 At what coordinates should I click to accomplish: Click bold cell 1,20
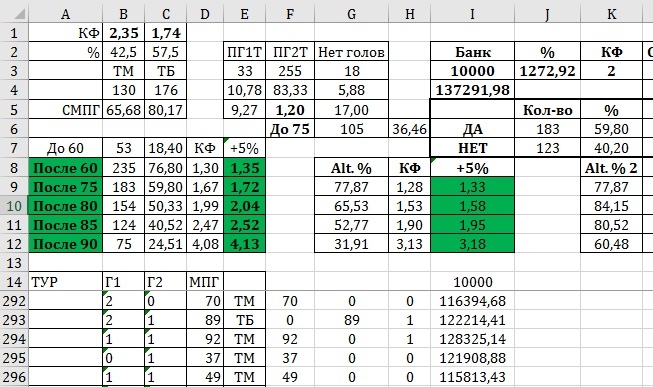[290, 110]
